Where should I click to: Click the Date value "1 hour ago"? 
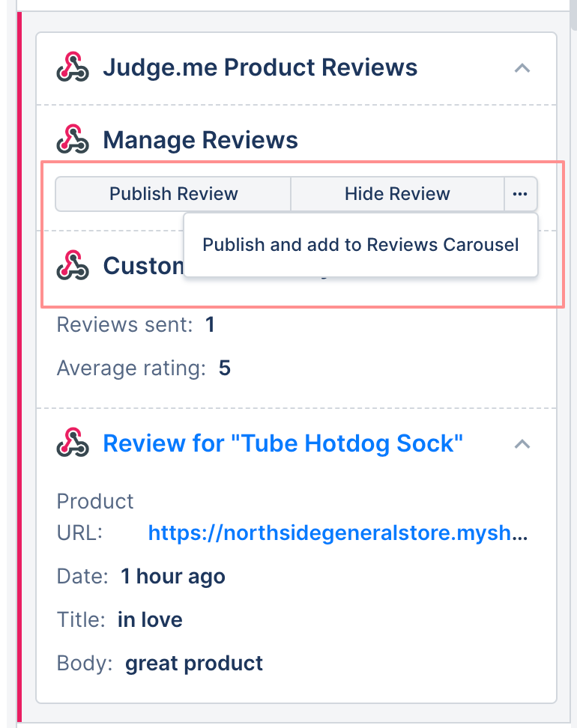point(173,577)
